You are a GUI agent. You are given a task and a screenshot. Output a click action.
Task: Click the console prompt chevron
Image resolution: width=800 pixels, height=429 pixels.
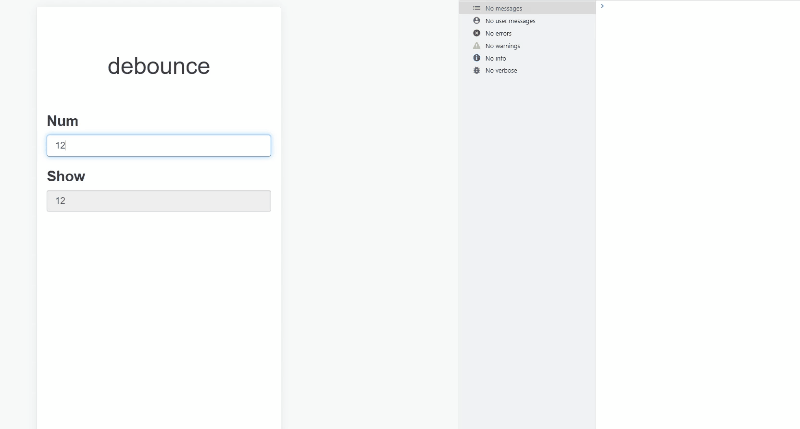tap(602, 6)
